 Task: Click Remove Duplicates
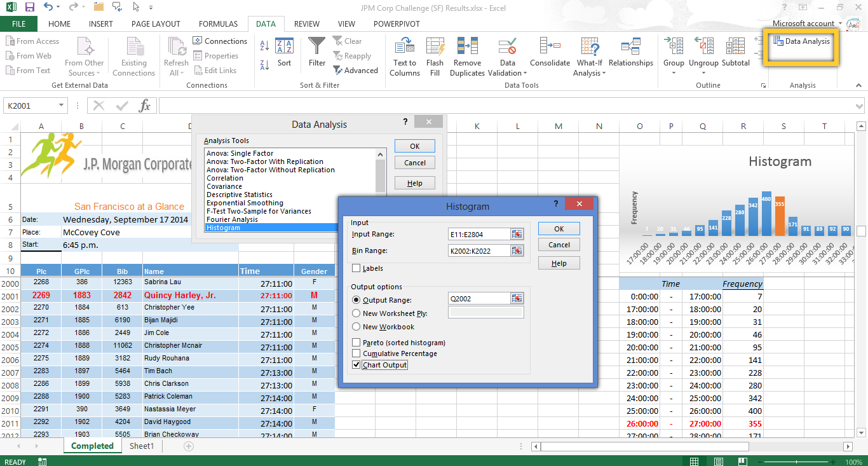click(467, 57)
